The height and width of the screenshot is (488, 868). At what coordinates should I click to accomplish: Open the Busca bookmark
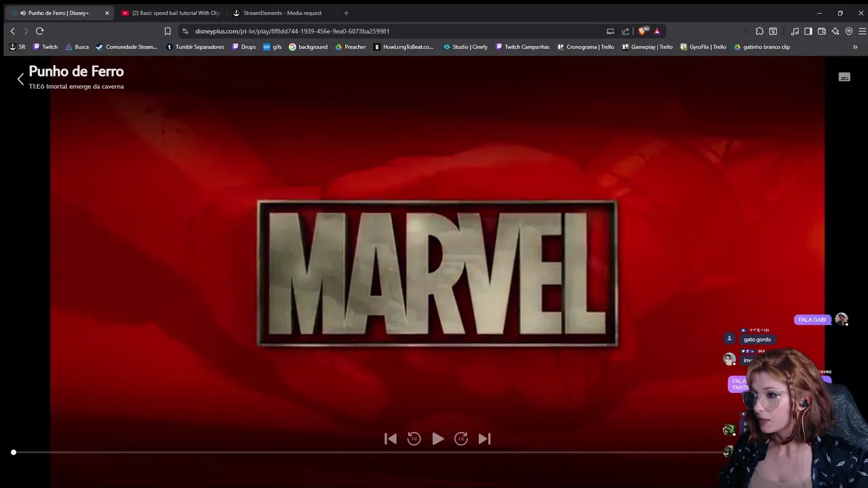tap(77, 47)
